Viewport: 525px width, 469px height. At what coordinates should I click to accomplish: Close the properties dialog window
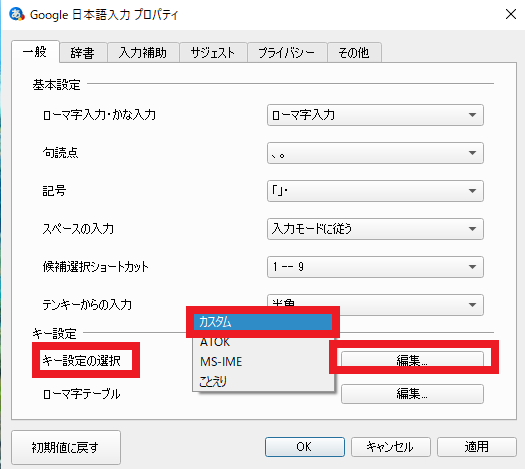pyautogui.click(x=511, y=14)
